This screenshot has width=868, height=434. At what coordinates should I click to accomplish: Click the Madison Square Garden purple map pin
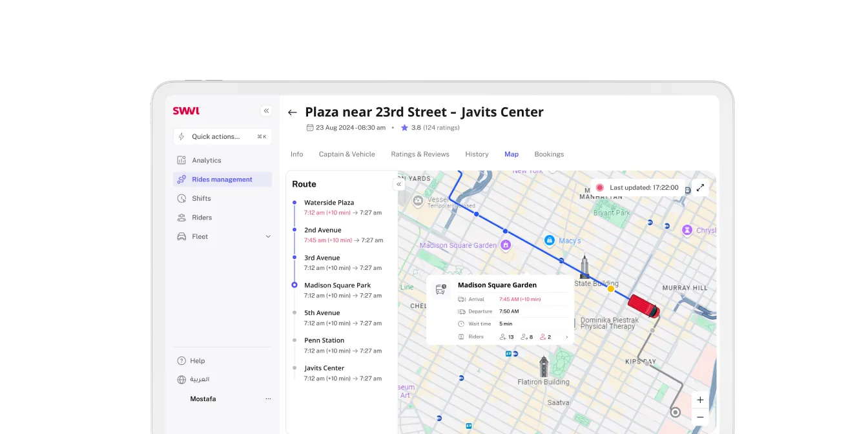pos(506,245)
